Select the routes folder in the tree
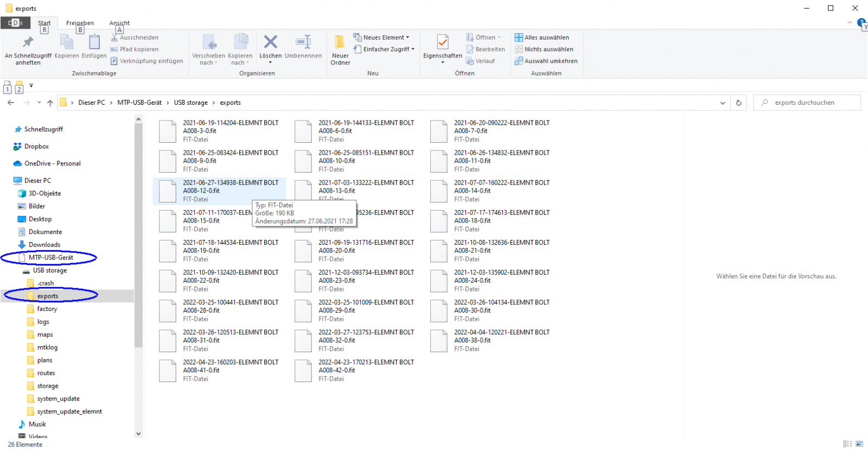Image resolution: width=868 pixels, height=451 pixels. coord(46,373)
